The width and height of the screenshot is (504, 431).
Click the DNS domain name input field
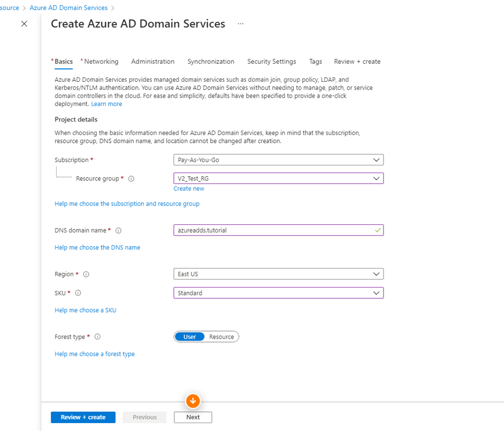coord(279,230)
